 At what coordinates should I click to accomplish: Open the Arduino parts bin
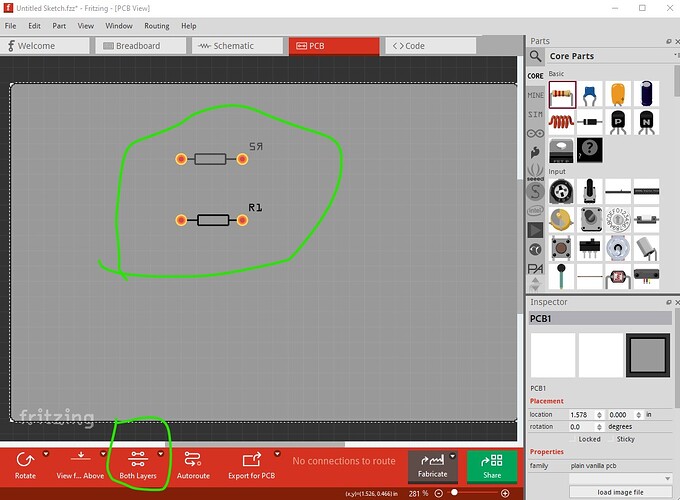tap(536, 133)
